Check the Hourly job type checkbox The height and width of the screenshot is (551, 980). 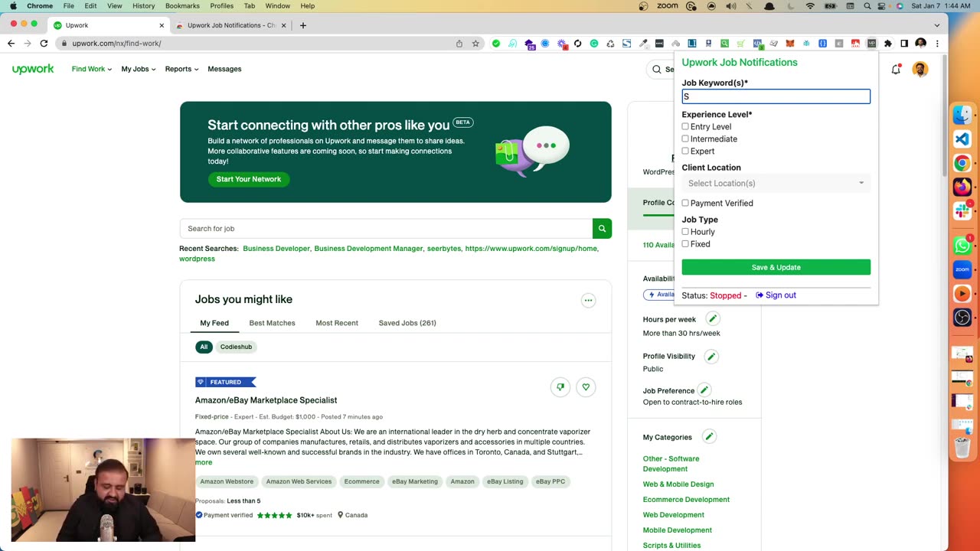point(685,231)
